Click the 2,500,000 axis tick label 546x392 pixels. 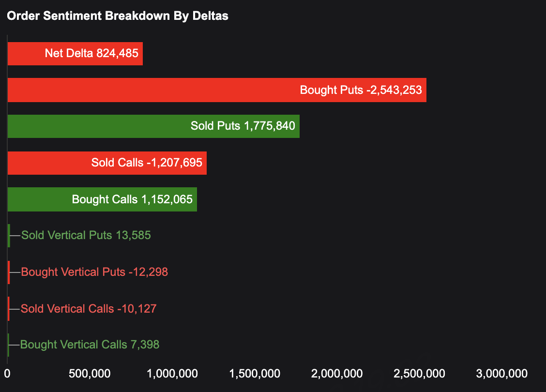click(x=419, y=374)
